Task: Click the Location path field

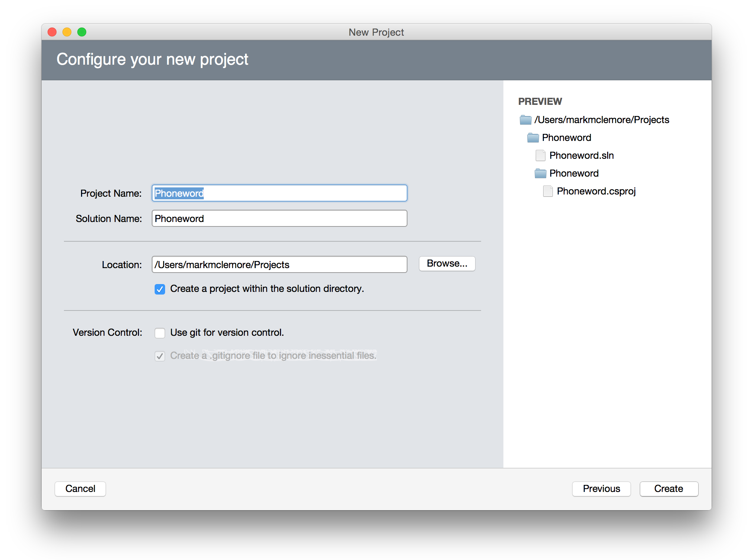Action: point(279,264)
